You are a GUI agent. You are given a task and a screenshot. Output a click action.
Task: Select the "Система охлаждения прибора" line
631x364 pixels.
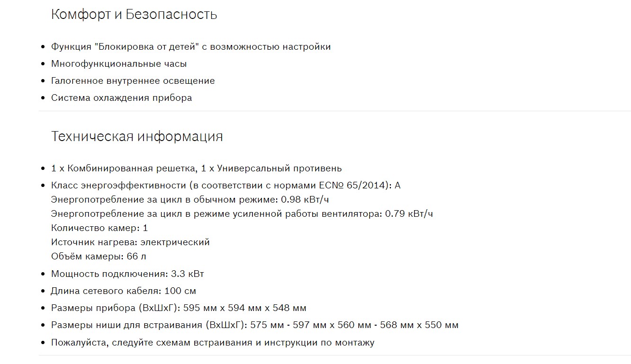[121, 98]
